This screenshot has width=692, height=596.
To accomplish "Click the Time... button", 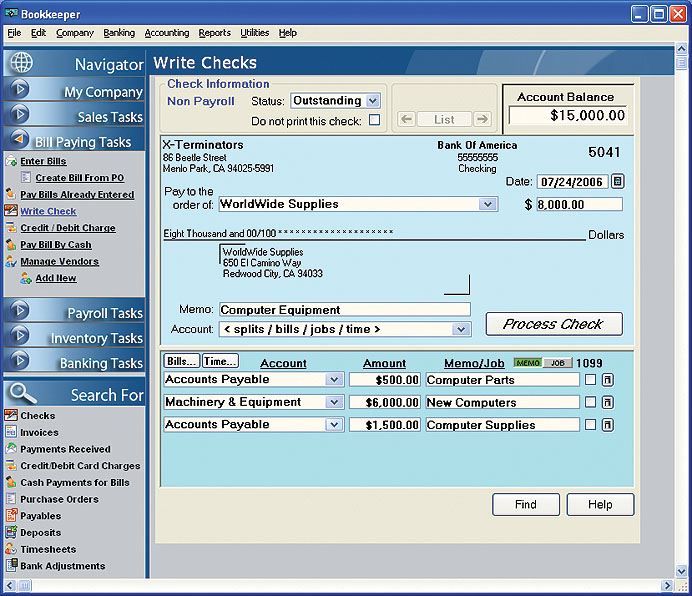I will point(220,361).
